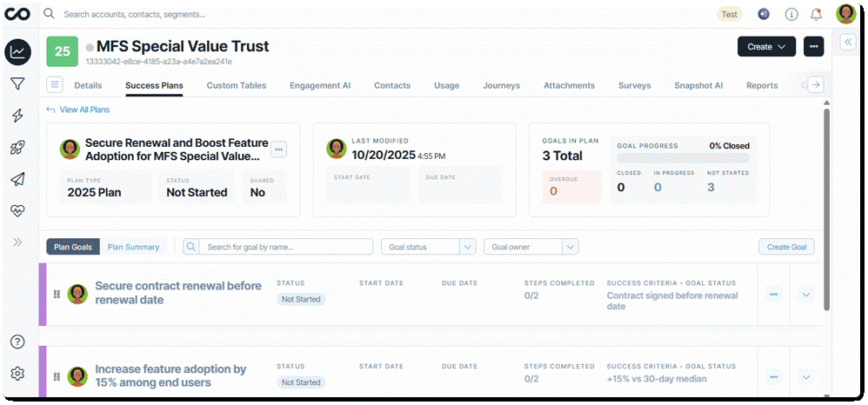
Task: Open the Create dropdown button
Action: 766,46
